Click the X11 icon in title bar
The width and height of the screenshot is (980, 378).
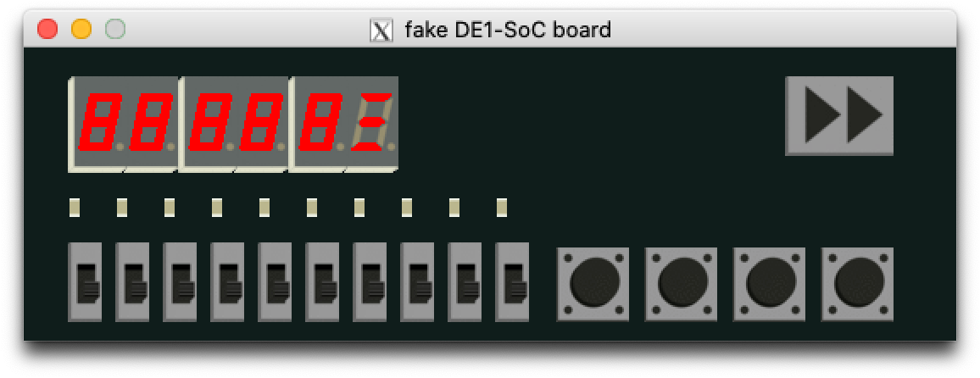coord(381,30)
